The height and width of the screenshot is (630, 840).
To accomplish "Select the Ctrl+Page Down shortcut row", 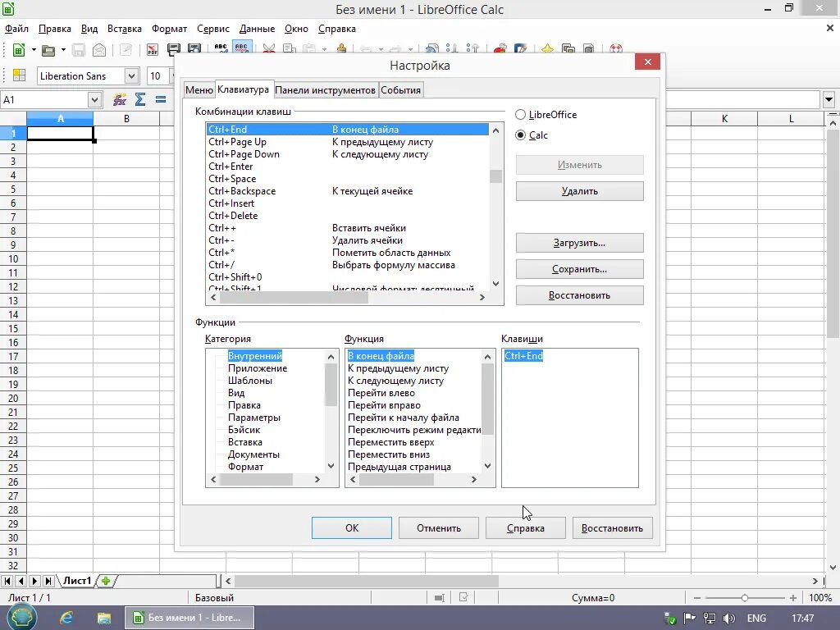I will [347, 154].
